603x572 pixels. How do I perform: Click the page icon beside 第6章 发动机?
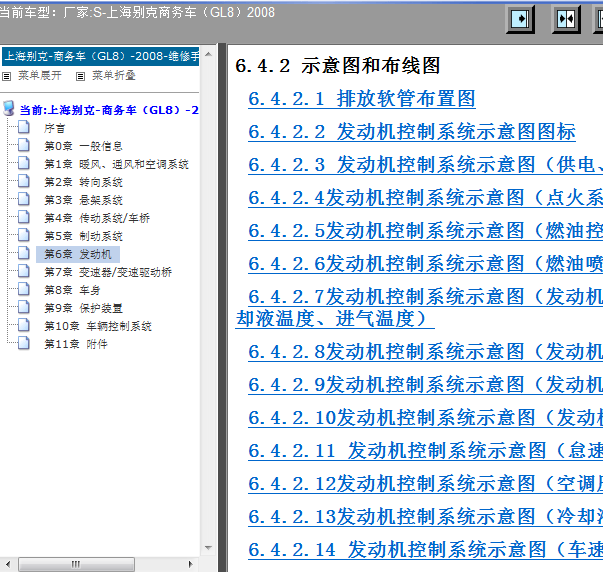point(24,253)
